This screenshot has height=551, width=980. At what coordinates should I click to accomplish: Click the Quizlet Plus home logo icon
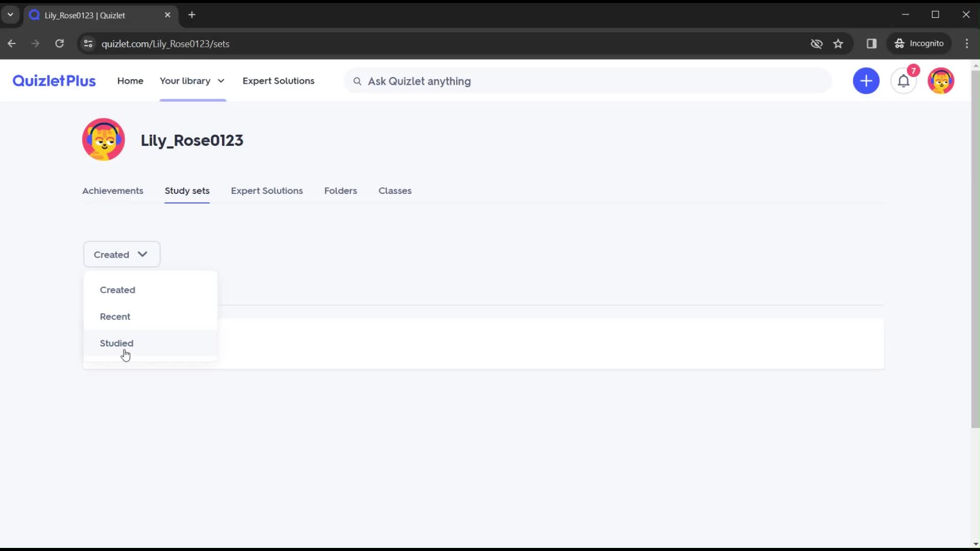pyautogui.click(x=54, y=81)
